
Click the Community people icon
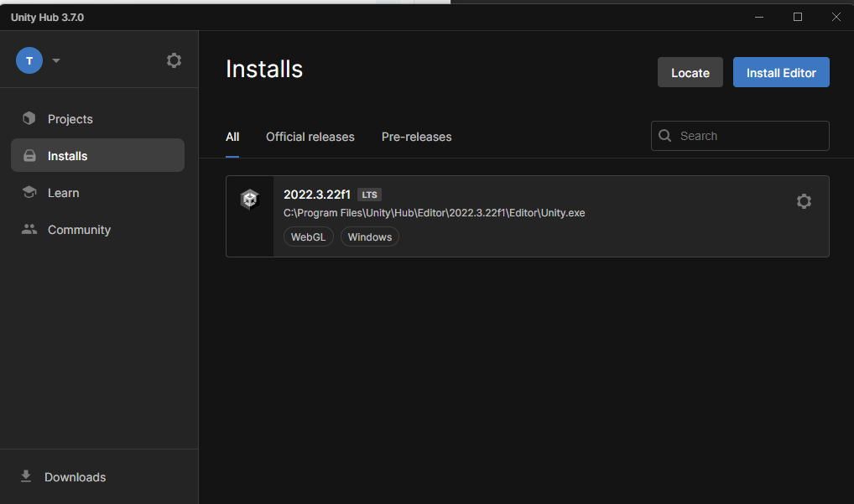point(29,229)
